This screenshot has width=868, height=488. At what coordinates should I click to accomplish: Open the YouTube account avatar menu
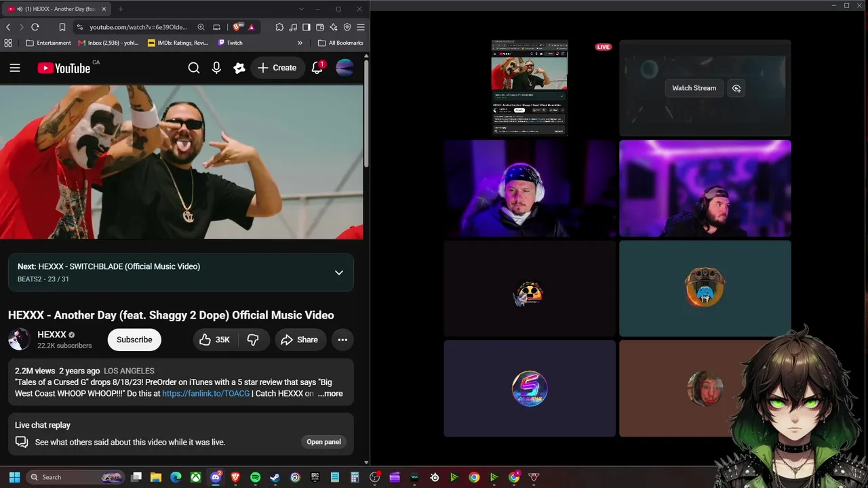point(344,68)
